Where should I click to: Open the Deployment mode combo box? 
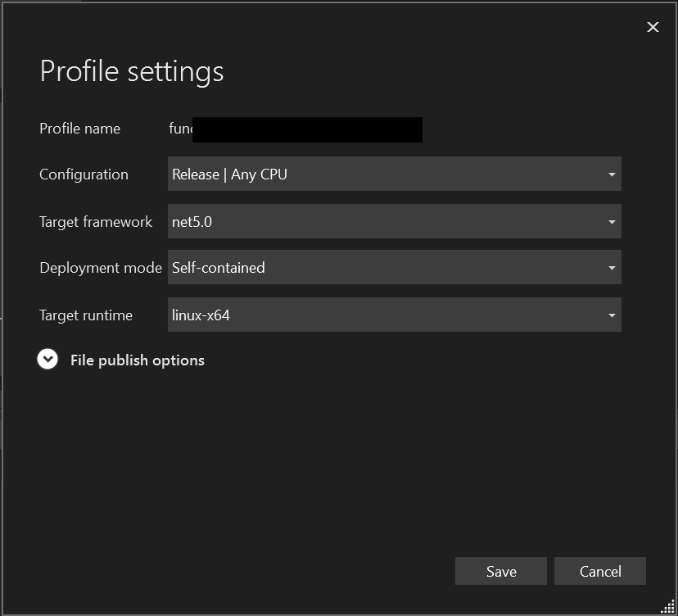(393, 267)
